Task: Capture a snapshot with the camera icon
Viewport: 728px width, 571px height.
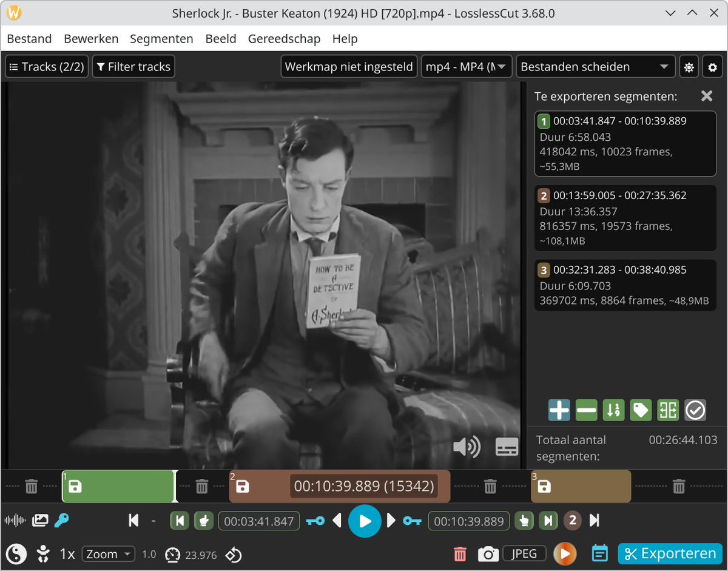Action: pos(488,554)
